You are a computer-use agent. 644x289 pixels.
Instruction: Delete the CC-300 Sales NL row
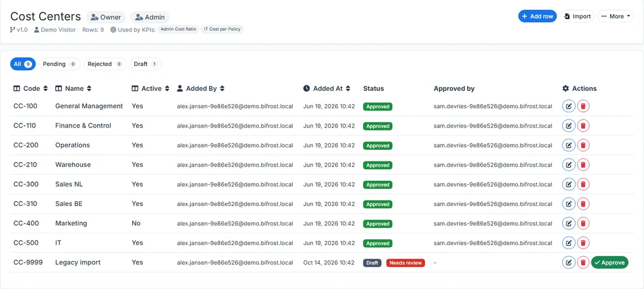(583, 184)
